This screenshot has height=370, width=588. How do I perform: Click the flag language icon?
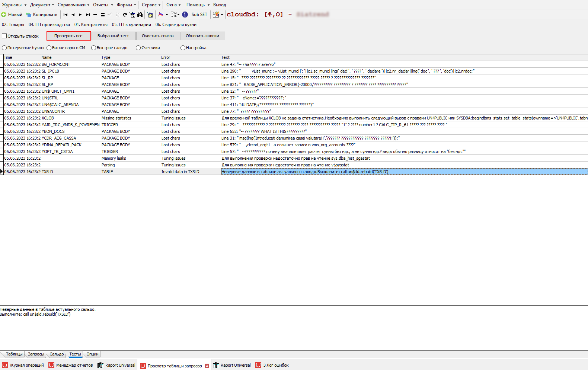(161, 15)
